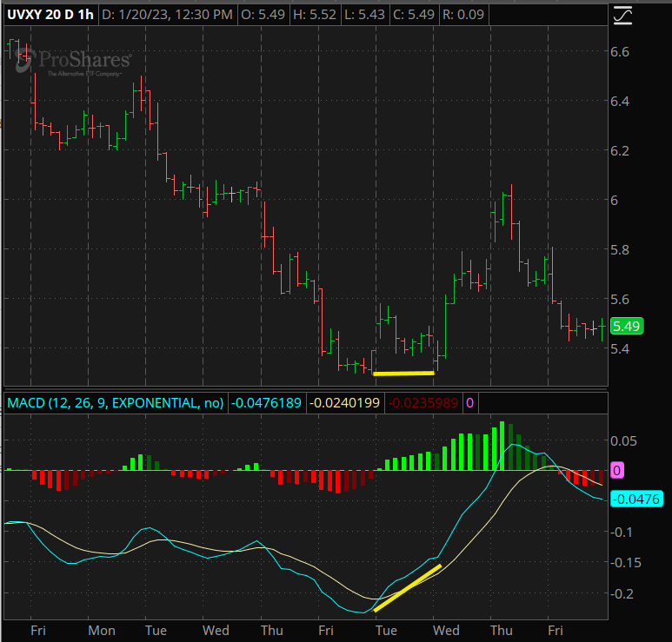
Task: Open the drawing tools icon at top right
Action: click(x=622, y=15)
